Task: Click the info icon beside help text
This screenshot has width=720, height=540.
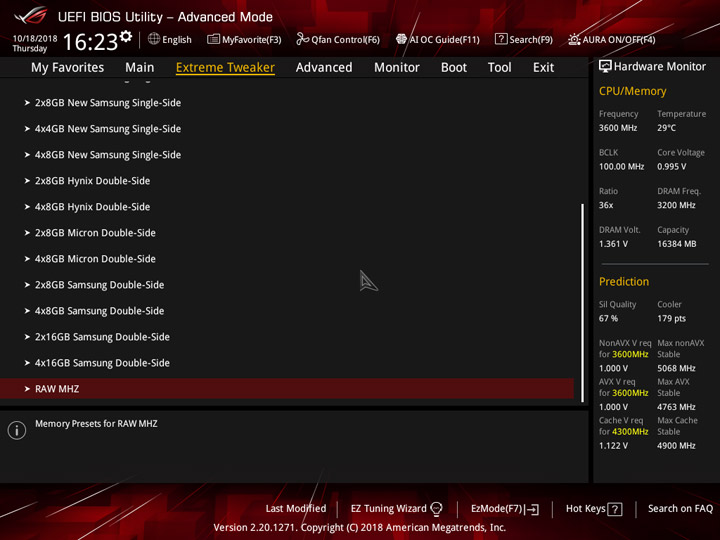Action: [17, 430]
